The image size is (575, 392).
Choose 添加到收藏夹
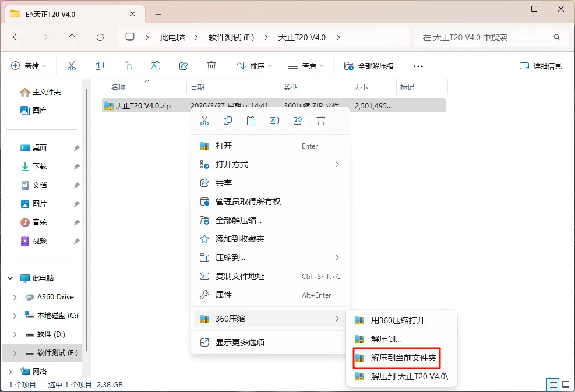tap(270, 239)
